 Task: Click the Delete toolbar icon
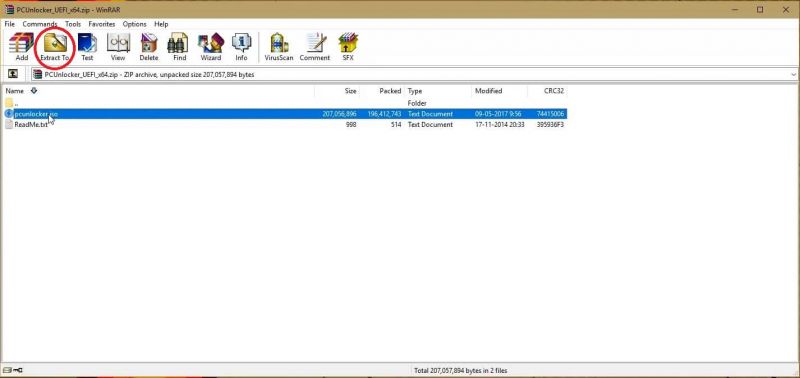pos(149,47)
